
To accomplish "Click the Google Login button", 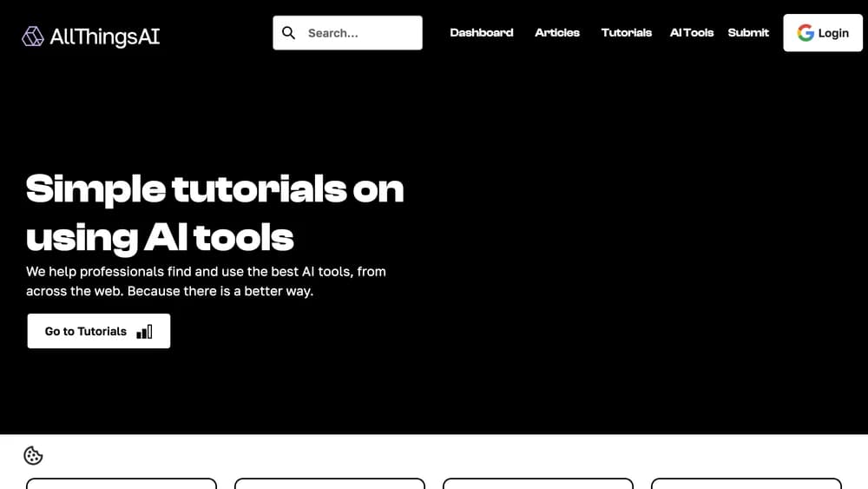I will (x=823, y=33).
